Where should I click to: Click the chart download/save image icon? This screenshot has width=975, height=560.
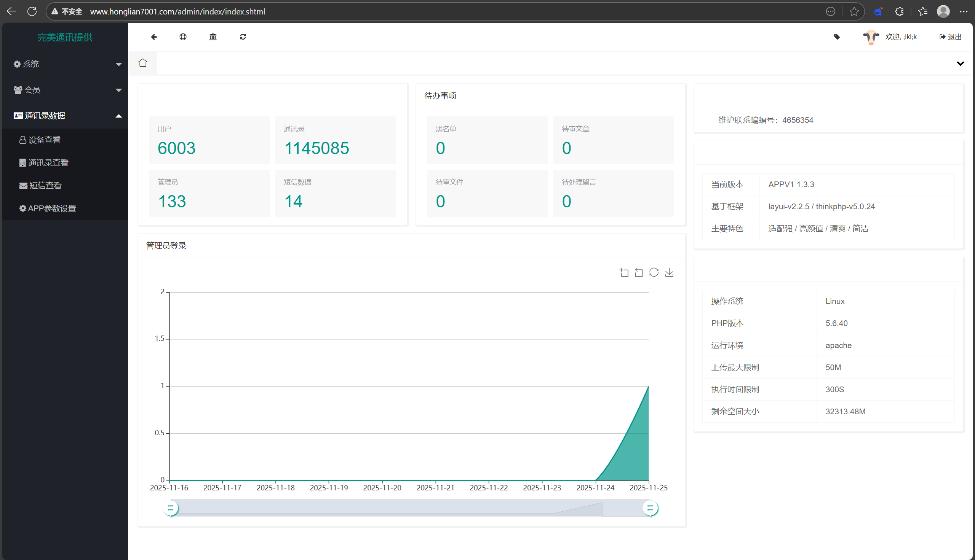[670, 273]
